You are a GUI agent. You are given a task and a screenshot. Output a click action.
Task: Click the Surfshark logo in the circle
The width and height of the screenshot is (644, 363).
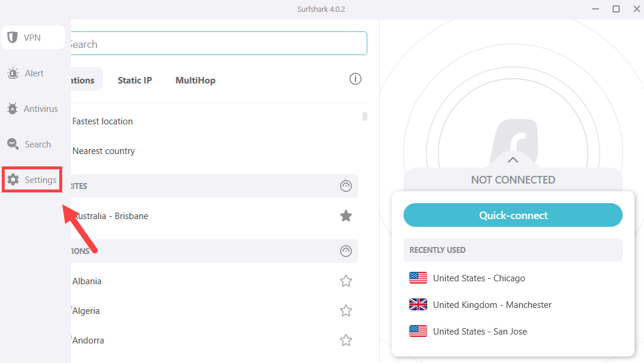tap(515, 140)
